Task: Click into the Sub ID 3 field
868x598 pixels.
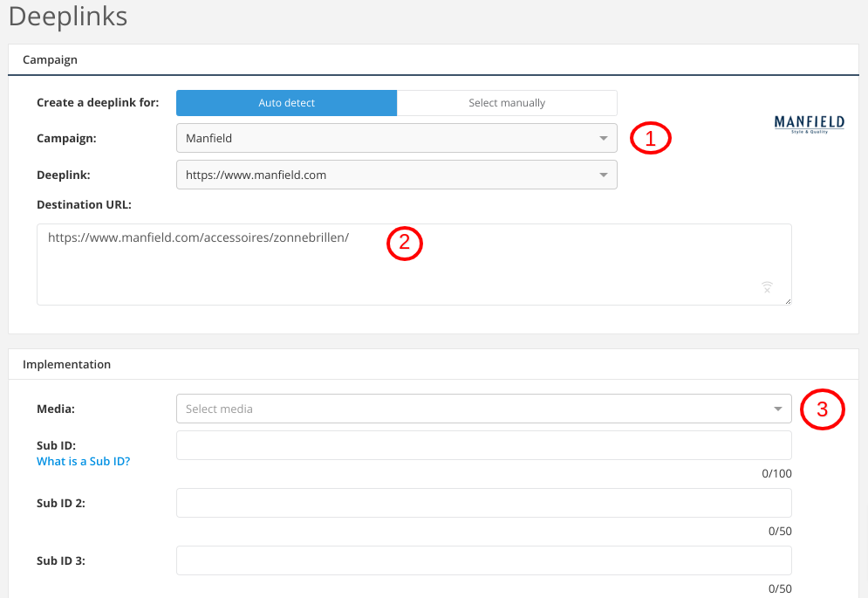Action: pyautogui.click(x=483, y=560)
